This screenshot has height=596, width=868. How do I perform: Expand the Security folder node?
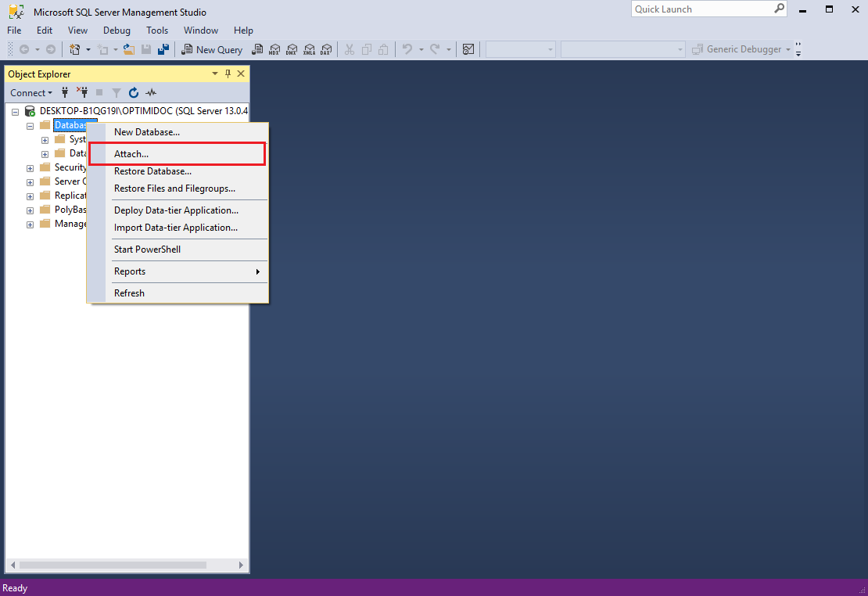30,167
